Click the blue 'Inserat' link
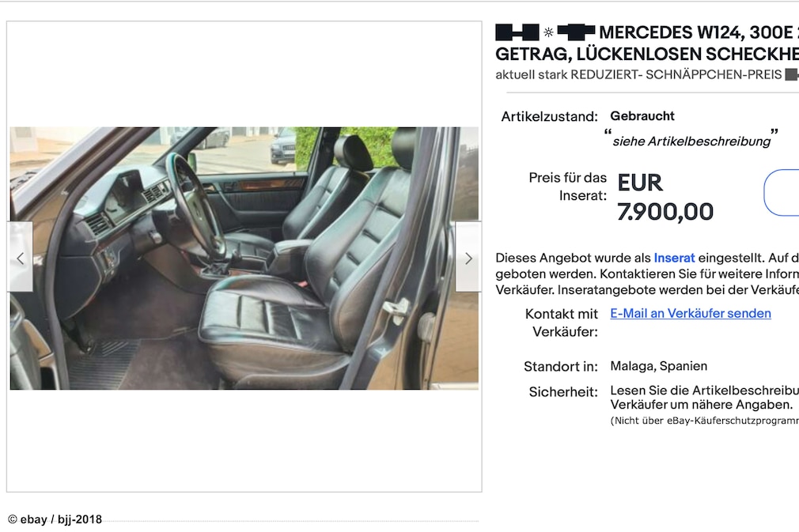The height and width of the screenshot is (532, 799). 674,258
